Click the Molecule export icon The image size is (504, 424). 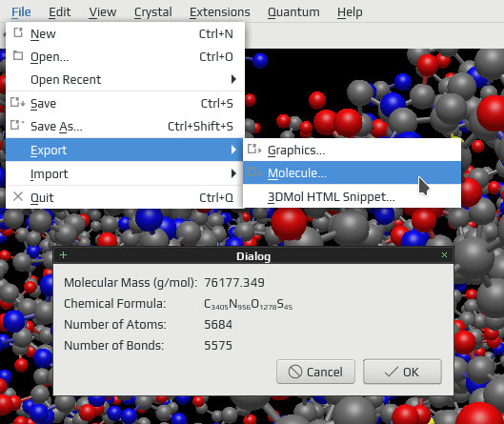(x=254, y=172)
